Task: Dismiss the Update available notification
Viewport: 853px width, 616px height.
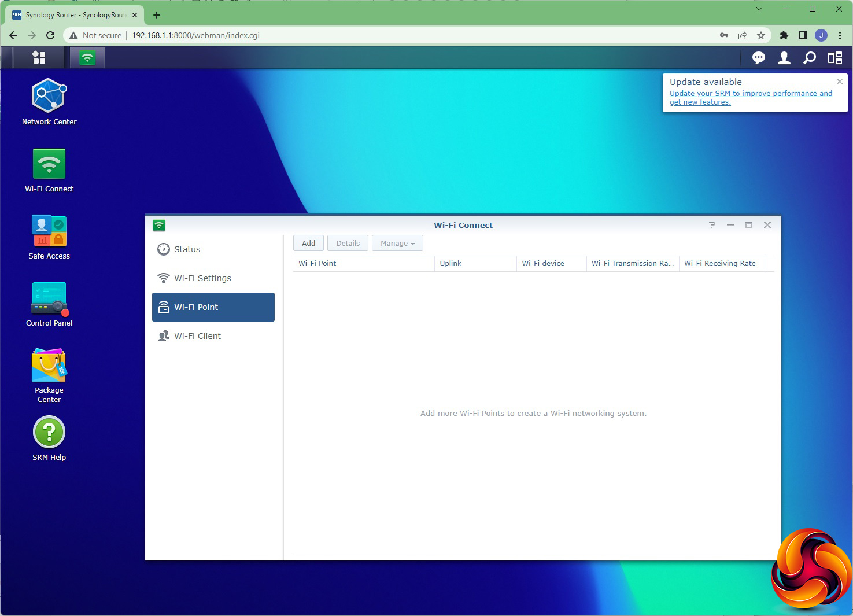Action: click(x=840, y=82)
